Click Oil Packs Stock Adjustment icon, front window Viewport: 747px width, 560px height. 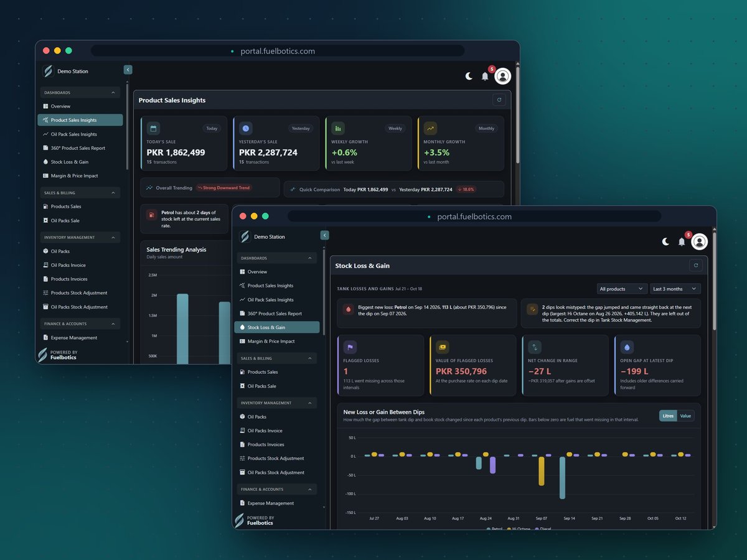[x=242, y=472]
